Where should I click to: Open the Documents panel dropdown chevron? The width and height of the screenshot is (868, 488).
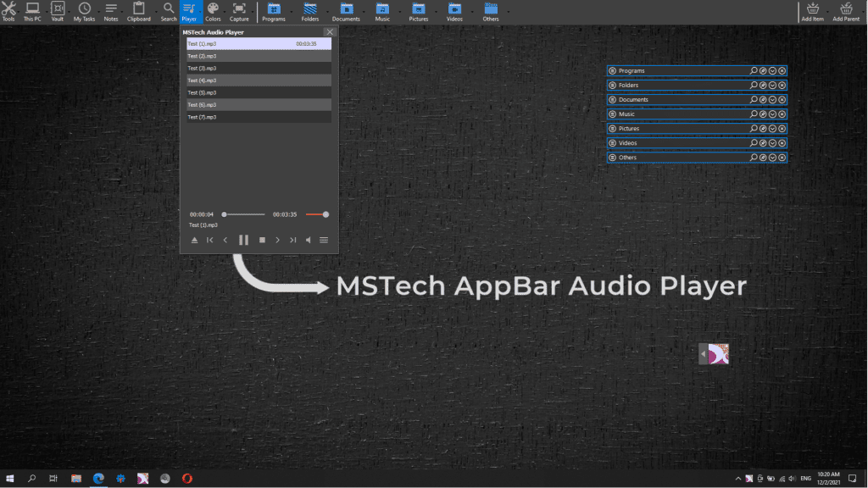coord(772,99)
